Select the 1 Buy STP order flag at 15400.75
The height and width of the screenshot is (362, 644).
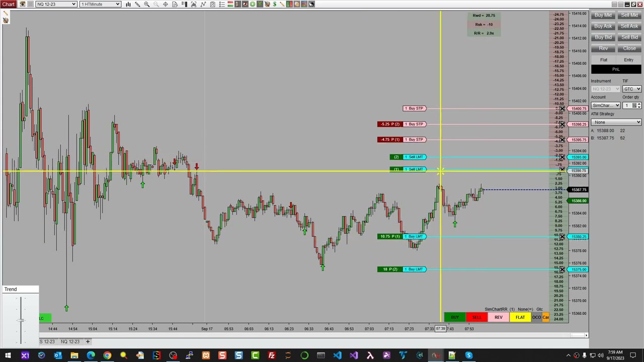click(415, 109)
